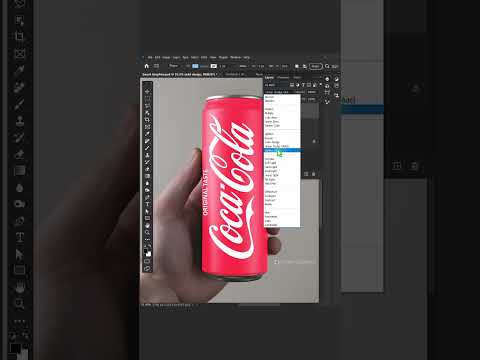Select the Brush tool
The width and height of the screenshot is (480, 360).
tap(147, 148)
